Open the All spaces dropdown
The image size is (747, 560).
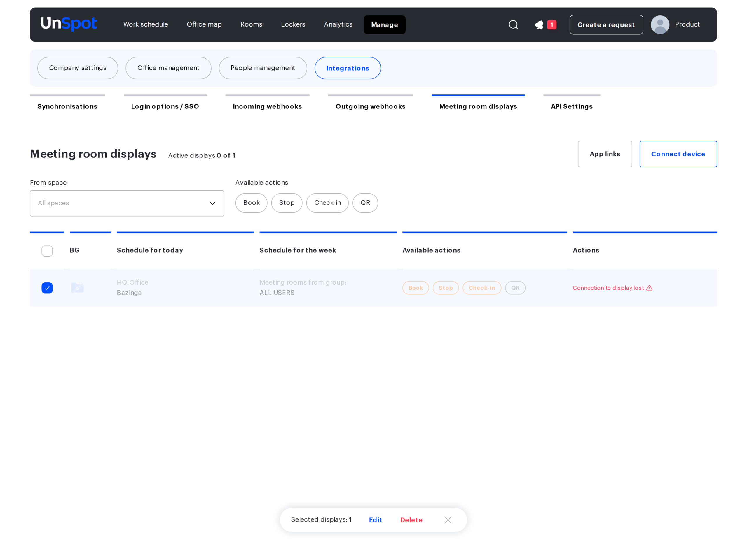[127, 203]
